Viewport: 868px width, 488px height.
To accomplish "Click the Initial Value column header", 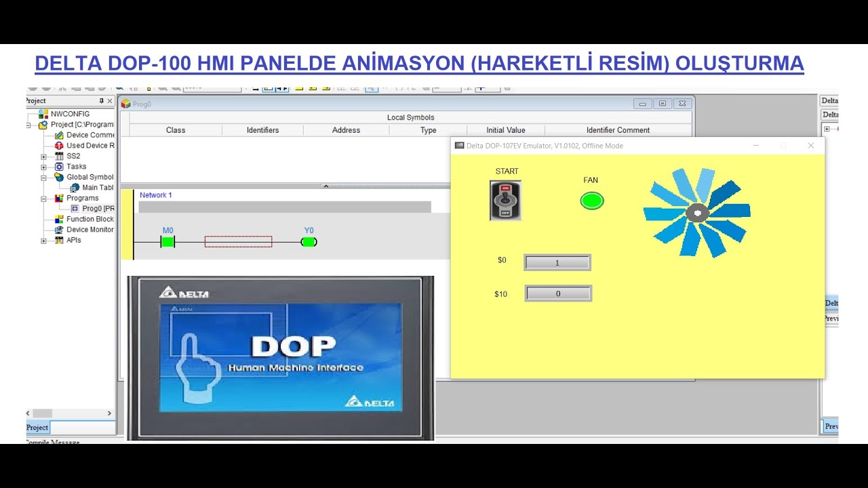I will (x=505, y=130).
